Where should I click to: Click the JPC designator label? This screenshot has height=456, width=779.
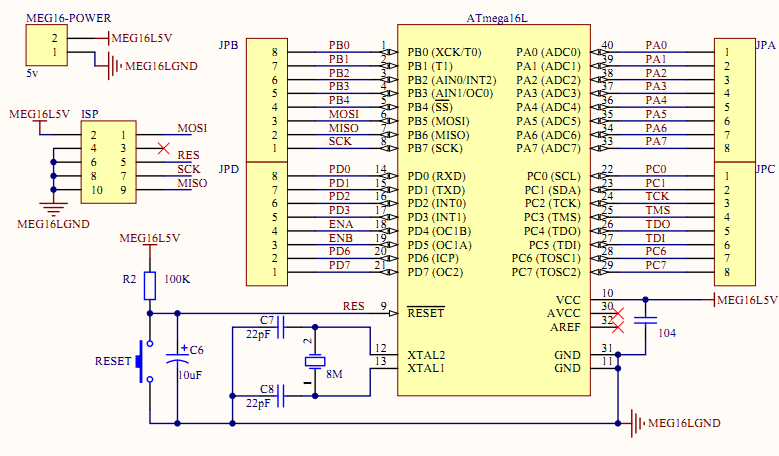pyautogui.click(x=766, y=169)
